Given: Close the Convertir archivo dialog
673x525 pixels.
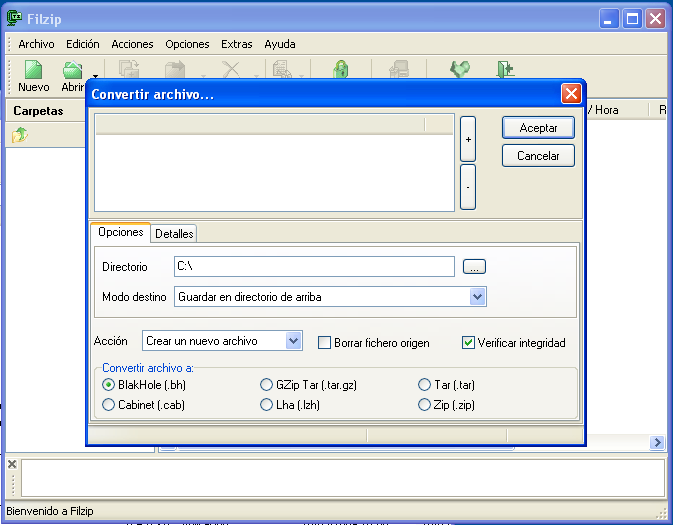Looking at the screenshot, I should click(x=571, y=94).
